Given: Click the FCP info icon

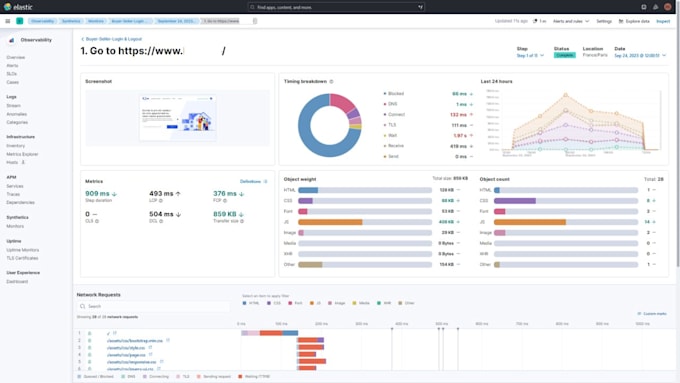Looking at the screenshot, I should [225, 200].
